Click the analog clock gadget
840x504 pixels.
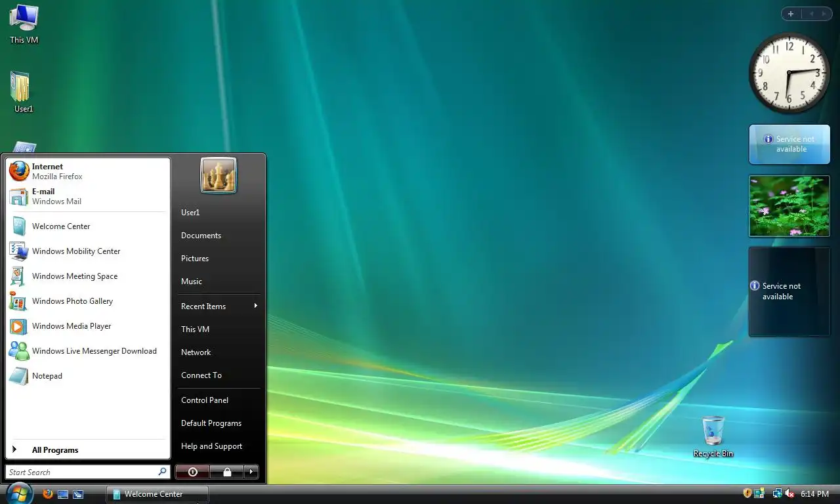[x=789, y=73]
